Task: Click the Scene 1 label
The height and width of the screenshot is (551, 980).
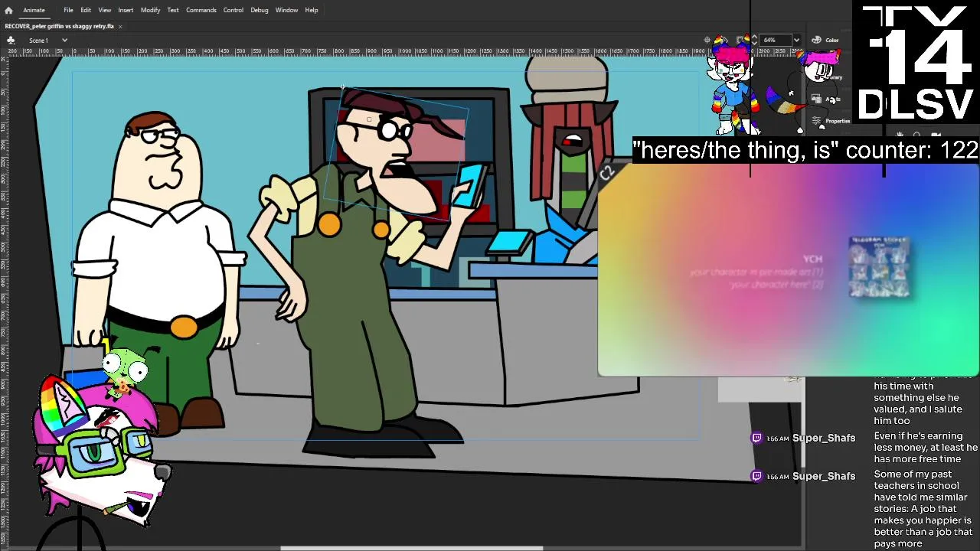Action: pos(38,40)
